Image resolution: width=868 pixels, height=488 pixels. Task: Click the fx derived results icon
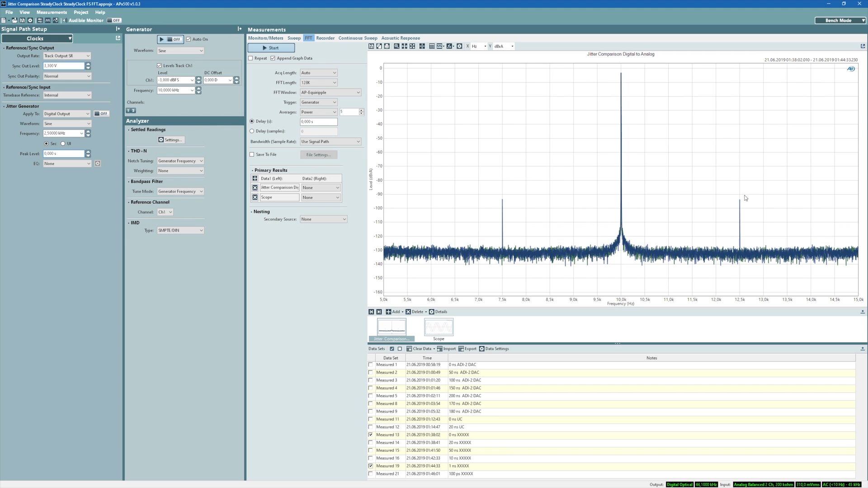[x=449, y=46]
